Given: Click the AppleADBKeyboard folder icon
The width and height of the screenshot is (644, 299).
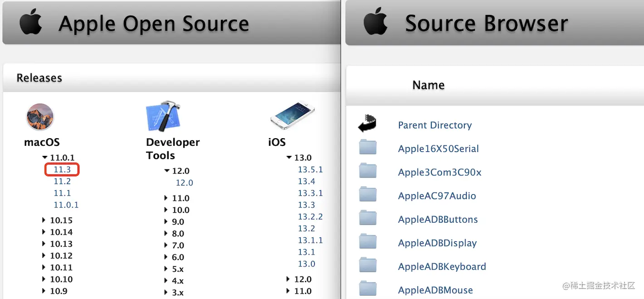Looking at the screenshot, I should (368, 265).
